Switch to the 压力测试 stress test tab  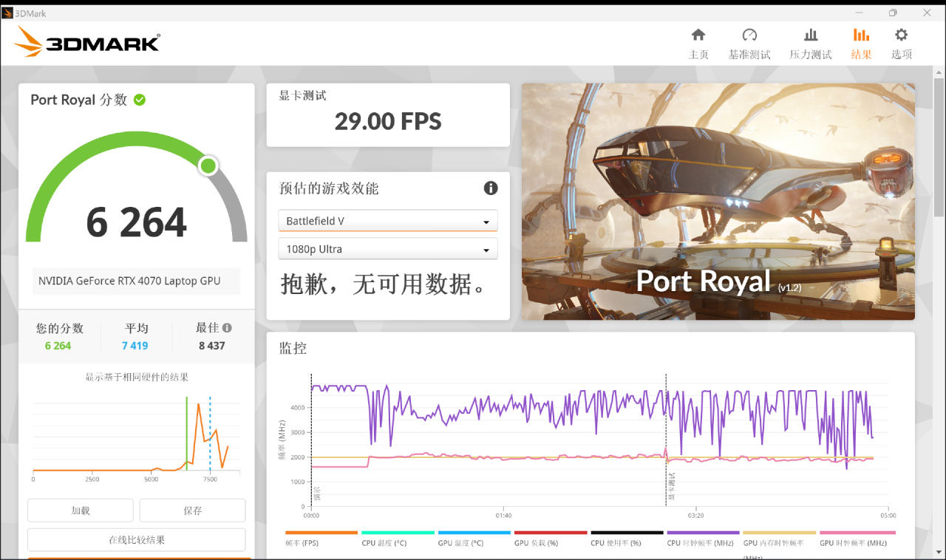point(811,44)
